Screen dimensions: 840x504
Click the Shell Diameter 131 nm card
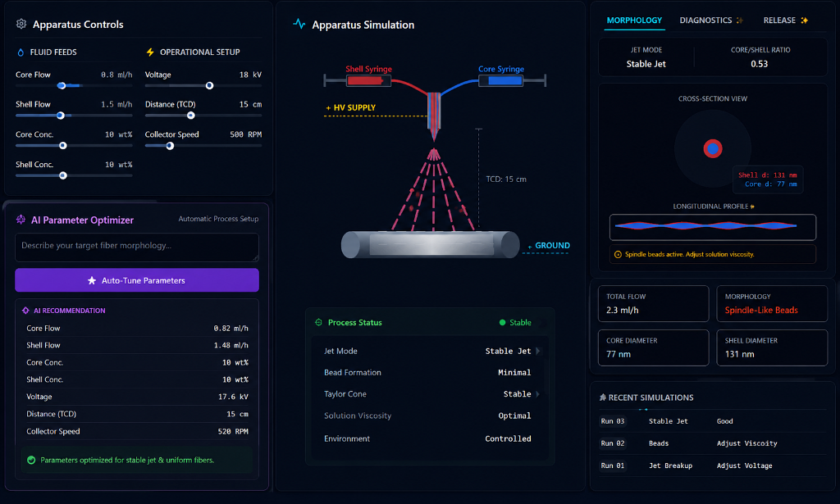772,347
